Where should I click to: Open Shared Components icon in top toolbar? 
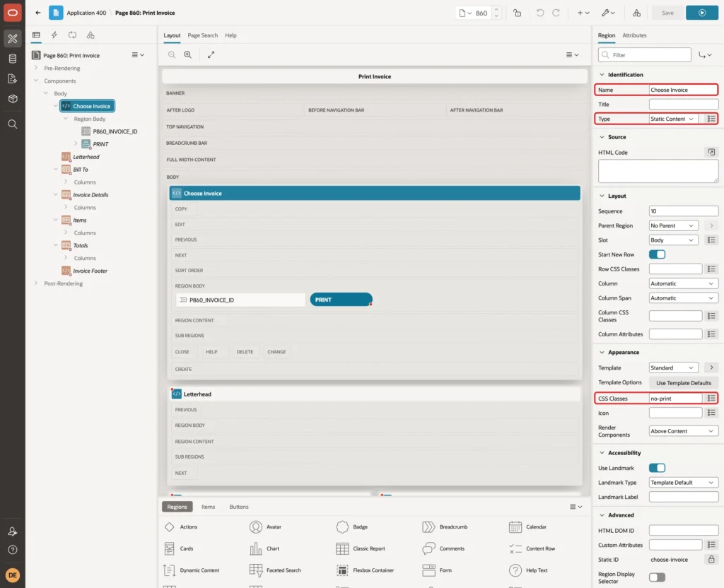tap(636, 13)
